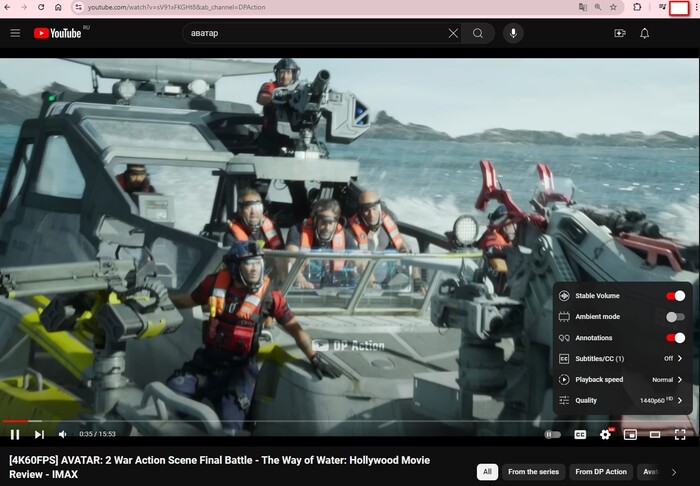Viewport: 700px width, 486px height.
Task: Open the Create video button
Action: [620, 33]
